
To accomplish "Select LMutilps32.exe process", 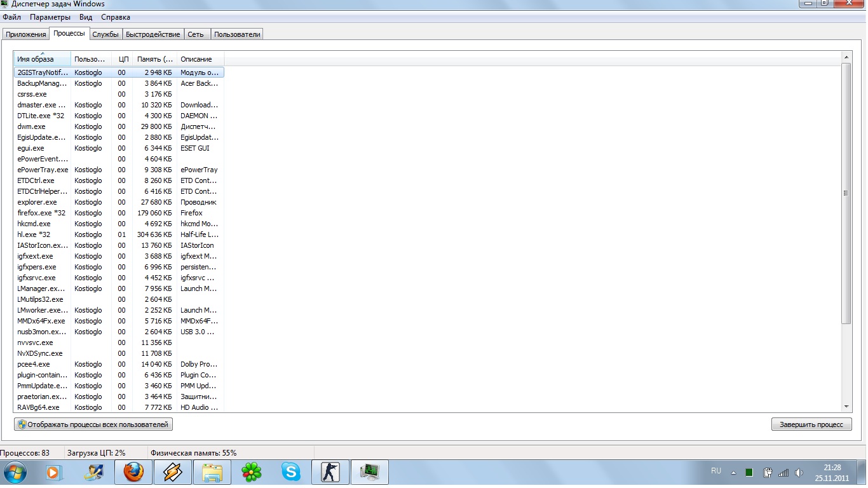I will click(119, 299).
